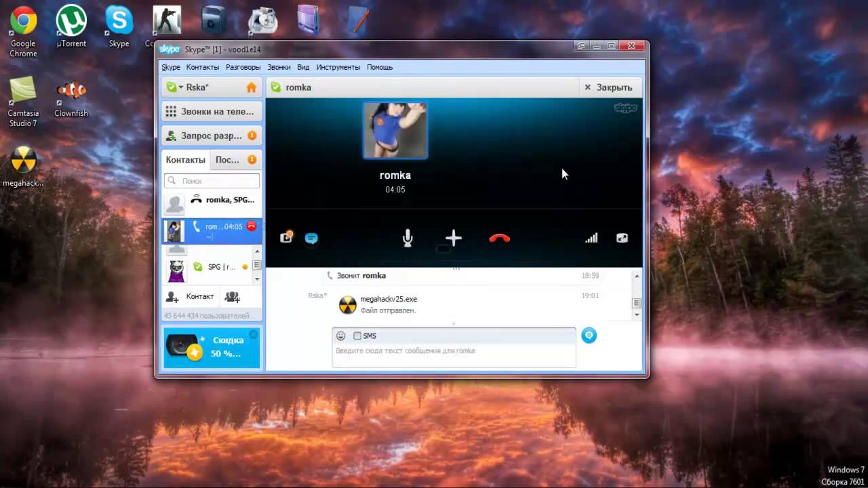Click chat history scroll-down arrow

tap(637, 314)
